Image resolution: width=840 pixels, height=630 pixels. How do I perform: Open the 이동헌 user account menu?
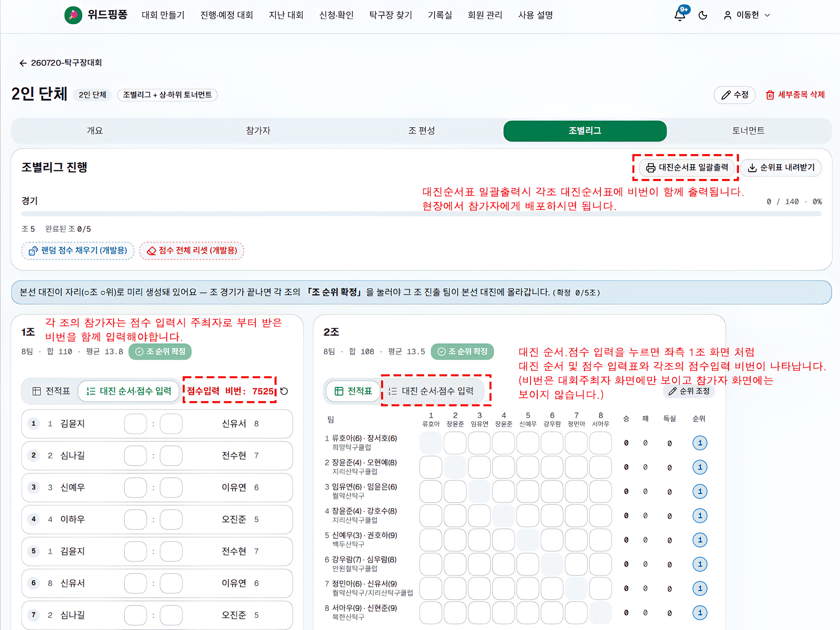click(747, 15)
